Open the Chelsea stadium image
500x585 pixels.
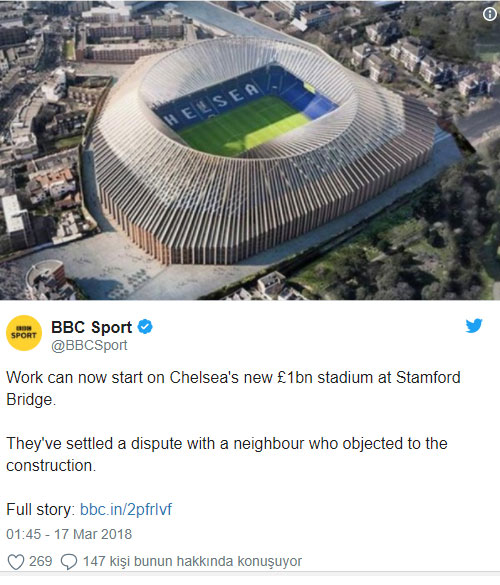[250, 150]
